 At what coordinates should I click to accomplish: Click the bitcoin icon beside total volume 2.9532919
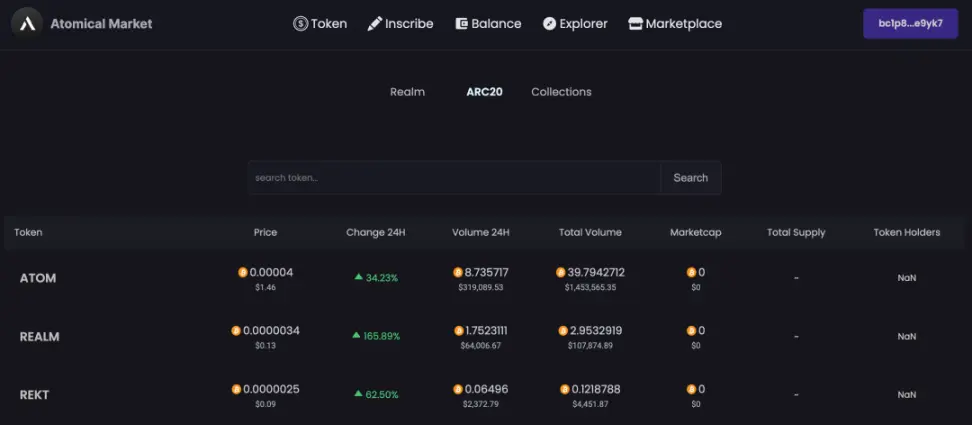563,331
